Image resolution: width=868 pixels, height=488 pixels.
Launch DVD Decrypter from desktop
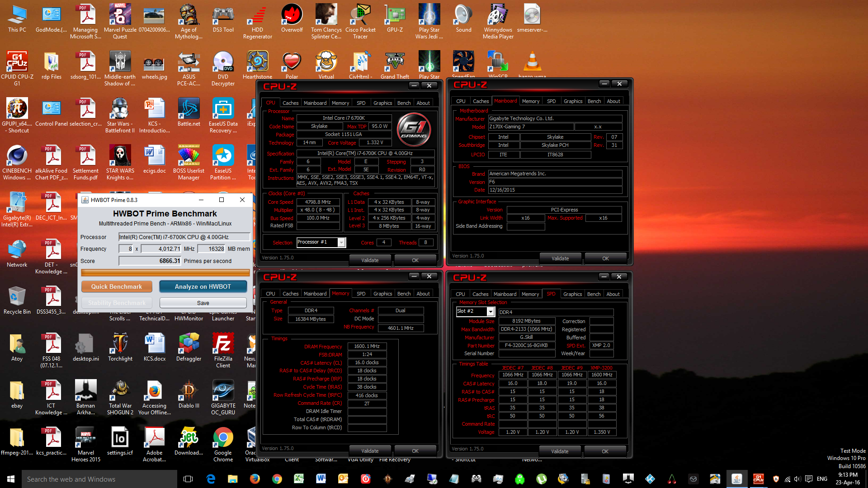coord(223,69)
